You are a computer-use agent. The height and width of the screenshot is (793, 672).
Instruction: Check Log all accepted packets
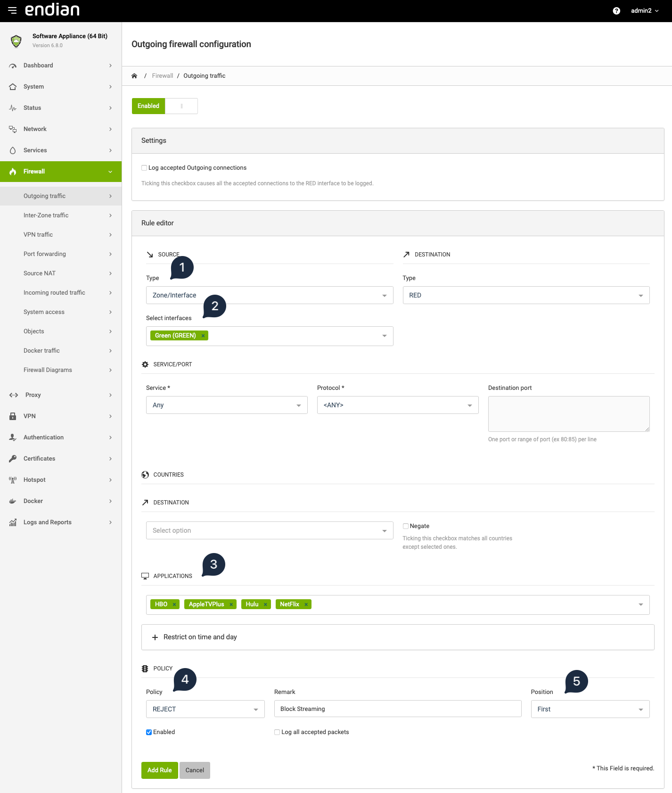point(277,732)
